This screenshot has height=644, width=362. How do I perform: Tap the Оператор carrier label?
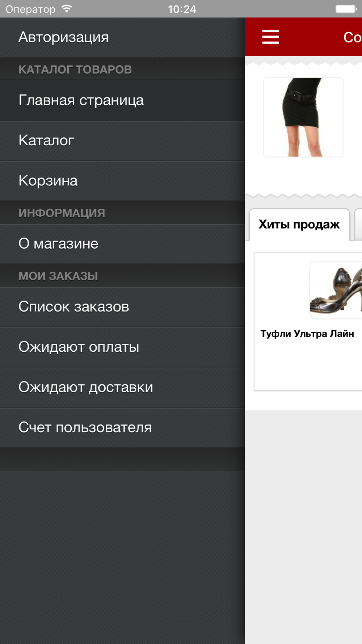click(x=30, y=9)
